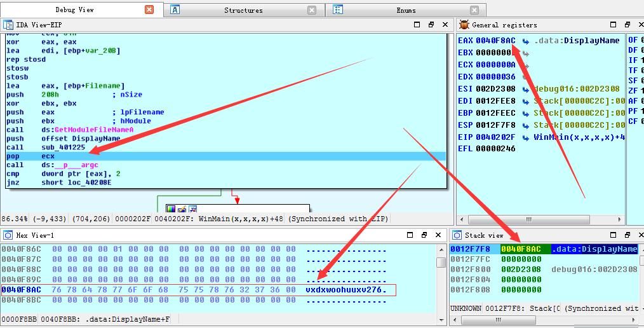Click the Stack view horizontal scrollbar thumb
The width and height of the screenshot is (644, 328).
point(498,320)
